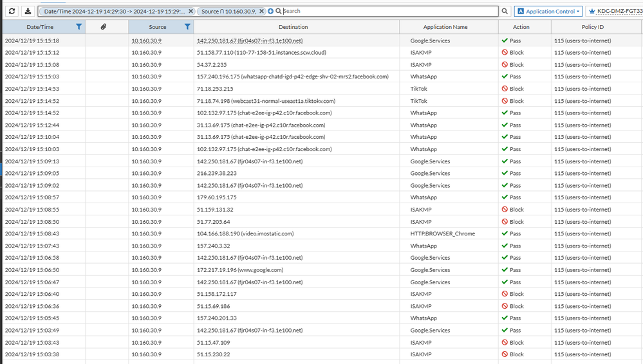The image size is (643, 364).
Task: Click the Date/Time column filter icon
Action: [x=79, y=26]
